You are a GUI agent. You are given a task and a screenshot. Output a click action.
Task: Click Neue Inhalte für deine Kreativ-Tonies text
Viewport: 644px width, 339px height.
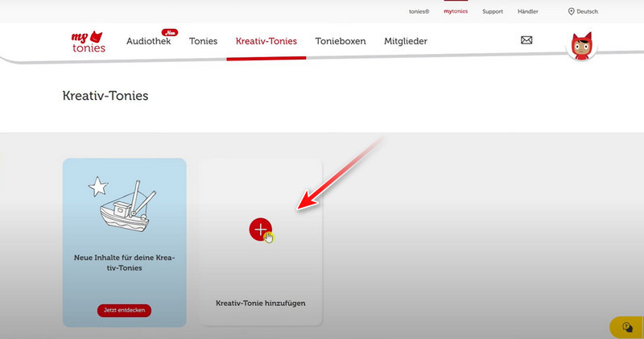point(124,263)
